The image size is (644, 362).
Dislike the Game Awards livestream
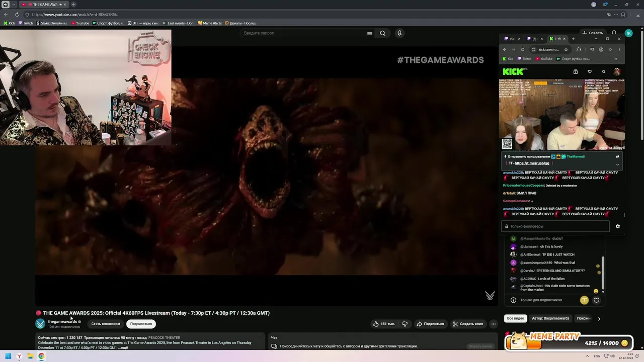click(x=405, y=324)
